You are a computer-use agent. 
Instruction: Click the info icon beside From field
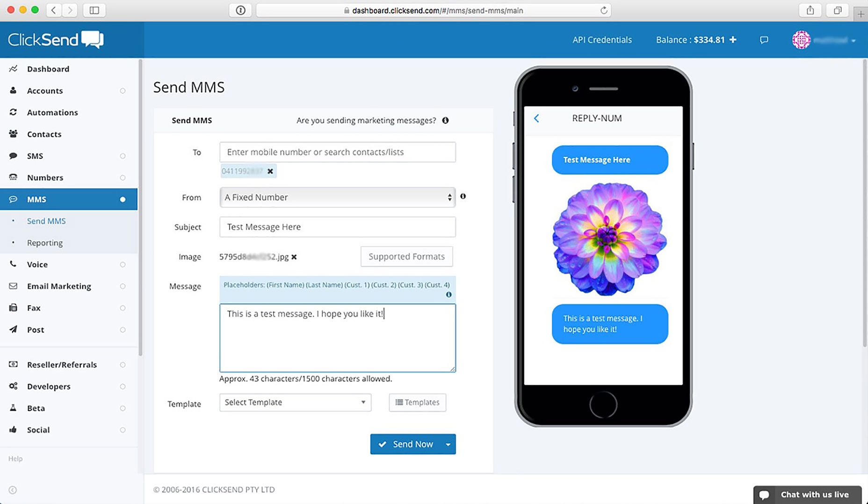point(463,197)
